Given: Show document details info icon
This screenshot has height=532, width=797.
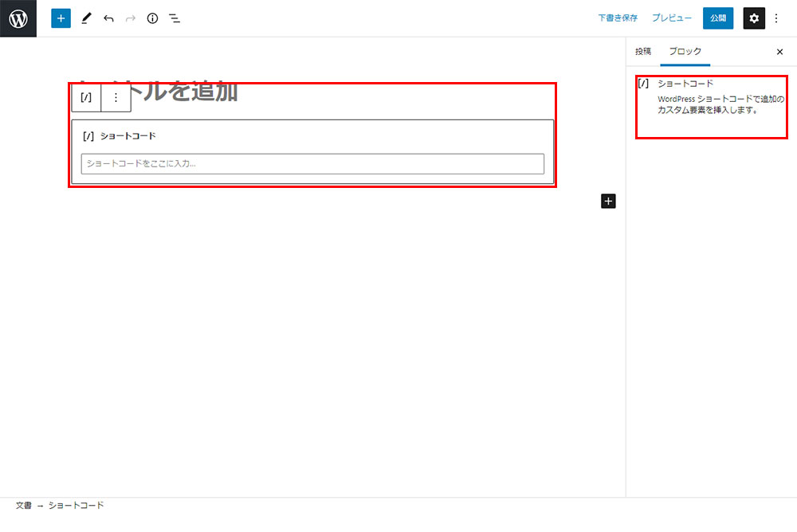Looking at the screenshot, I should (x=152, y=18).
